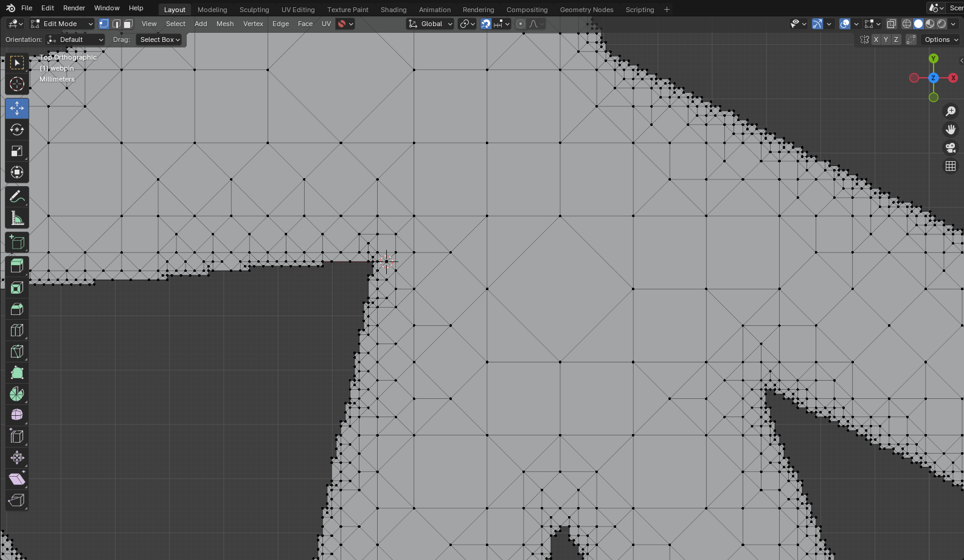Enable edge select mode
Screen dimensions: 964x560
[x=116, y=24]
